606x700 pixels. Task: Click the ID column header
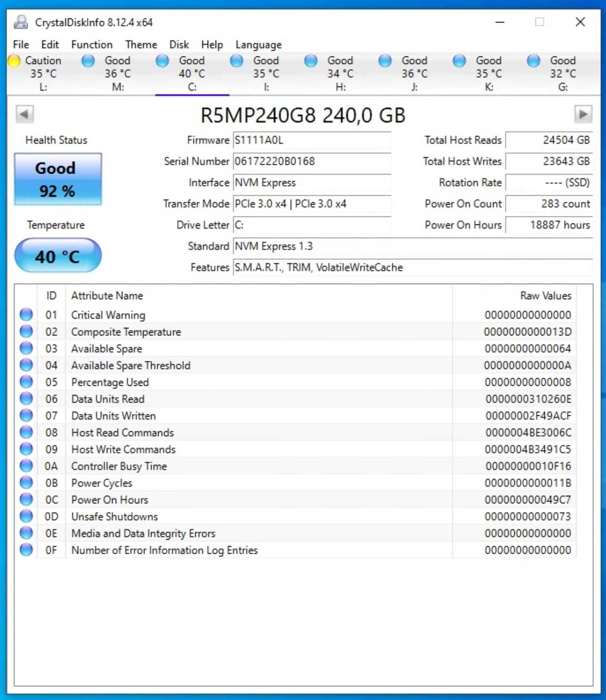coord(51,295)
